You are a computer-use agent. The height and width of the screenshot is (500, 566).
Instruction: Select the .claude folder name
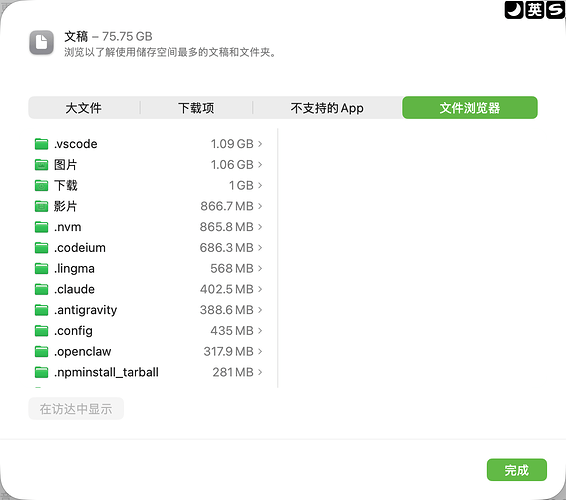[x=74, y=290]
